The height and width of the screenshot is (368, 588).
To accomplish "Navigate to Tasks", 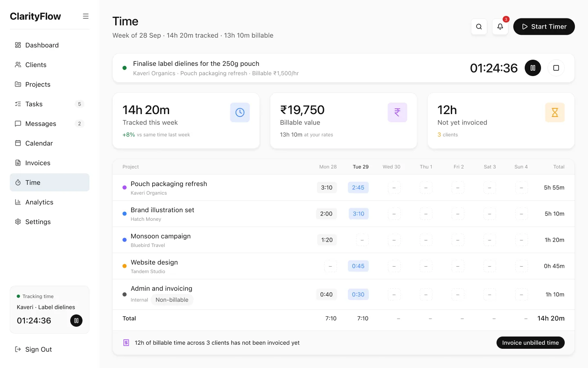I will [x=49, y=104].
